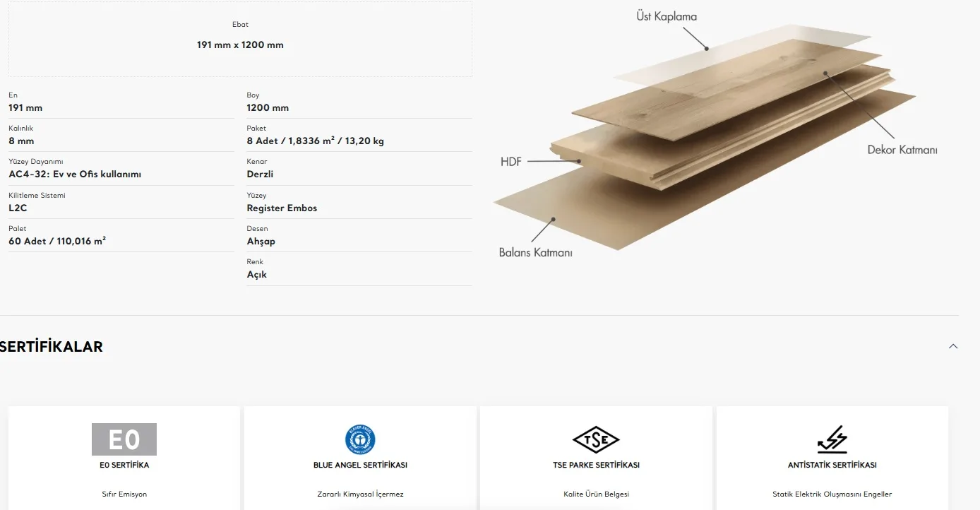Click the Zararlı Kimyasal İçermez description

[360, 494]
